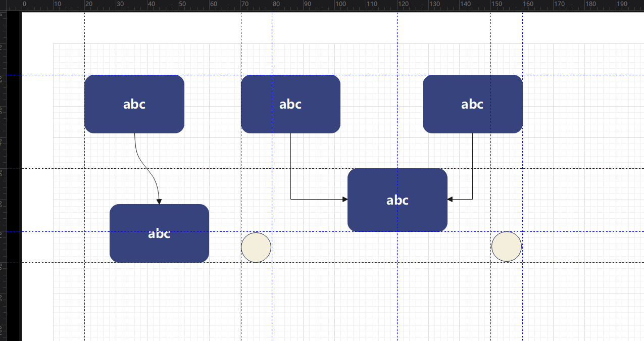The width and height of the screenshot is (644, 341).
Task: Click the horizontal ruler at mark 100
Action: [x=339, y=5]
